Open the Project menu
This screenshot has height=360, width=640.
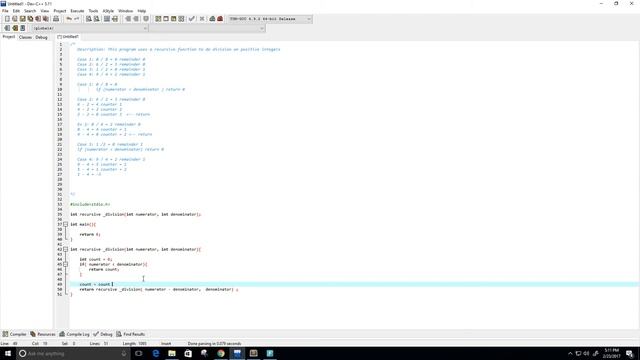click(x=60, y=11)
